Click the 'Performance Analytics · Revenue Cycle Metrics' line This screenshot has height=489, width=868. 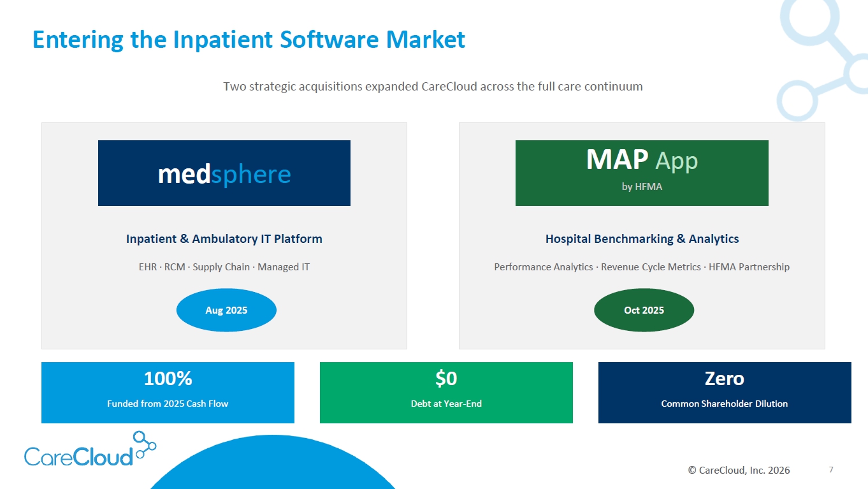pyautogui.click(x=642, y=267)
